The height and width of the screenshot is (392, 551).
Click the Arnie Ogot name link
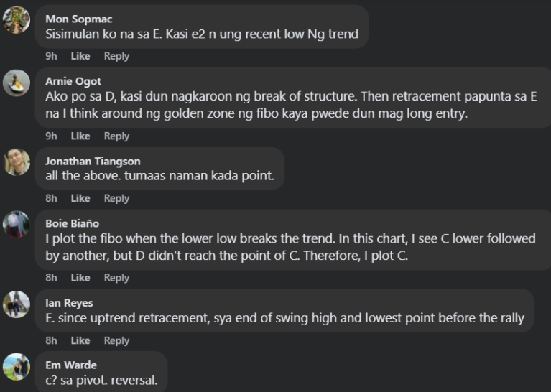point(73,81)
